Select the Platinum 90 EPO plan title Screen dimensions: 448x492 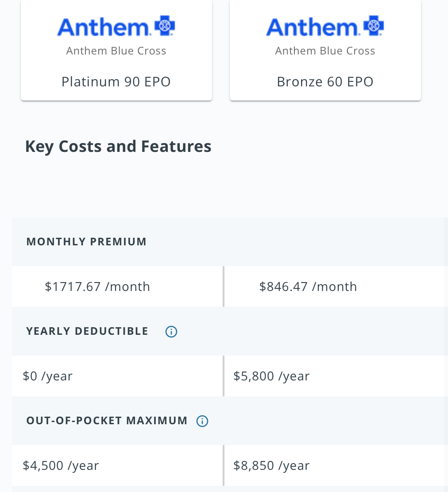click(116, 82)
